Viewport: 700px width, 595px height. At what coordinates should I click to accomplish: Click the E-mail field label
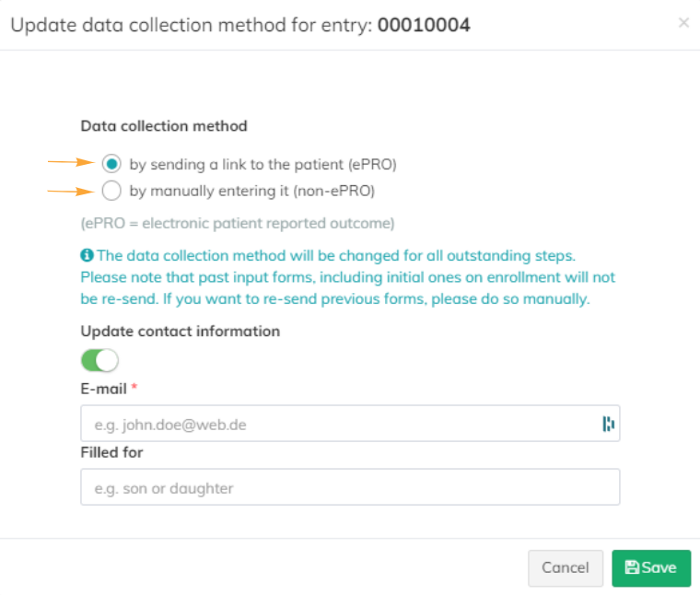pos(103,389)
